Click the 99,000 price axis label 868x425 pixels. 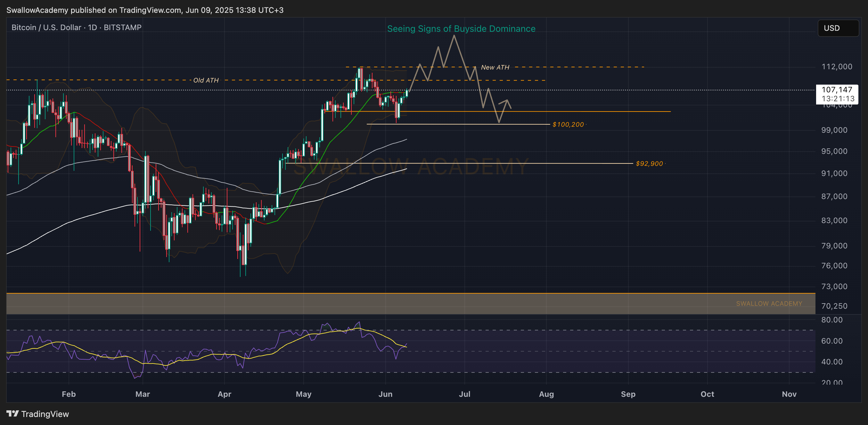(834, 130)
